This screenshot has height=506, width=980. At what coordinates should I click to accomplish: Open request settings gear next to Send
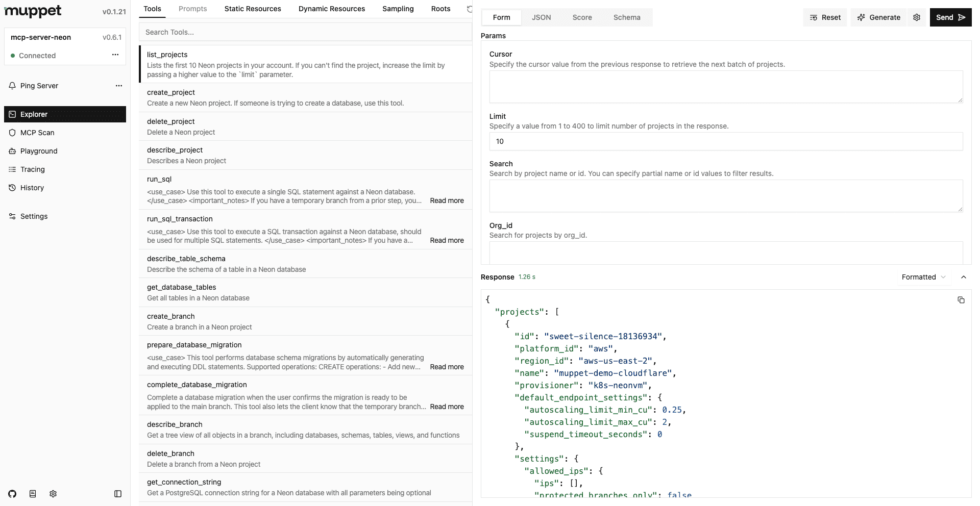(917, 17)
